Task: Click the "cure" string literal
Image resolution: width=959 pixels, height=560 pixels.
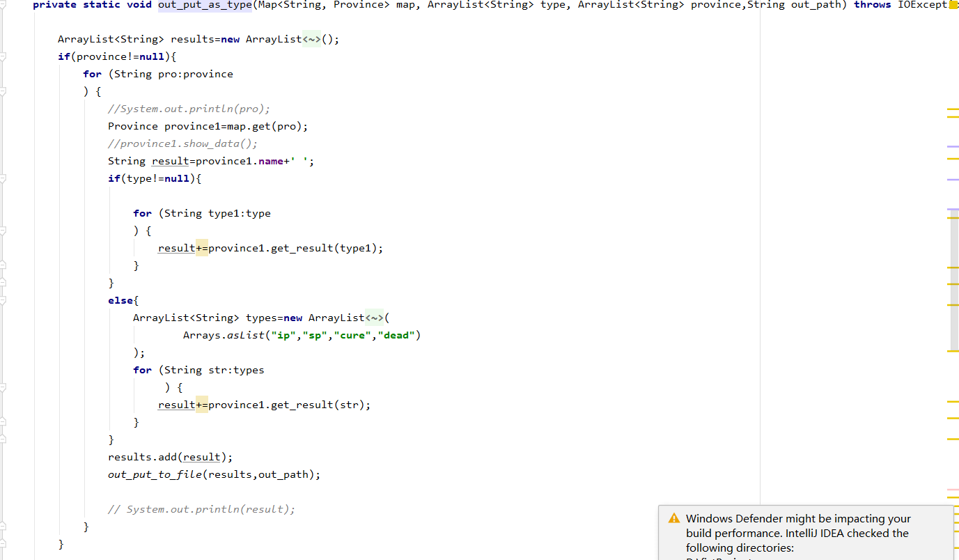Action: (x=352, y=335)
